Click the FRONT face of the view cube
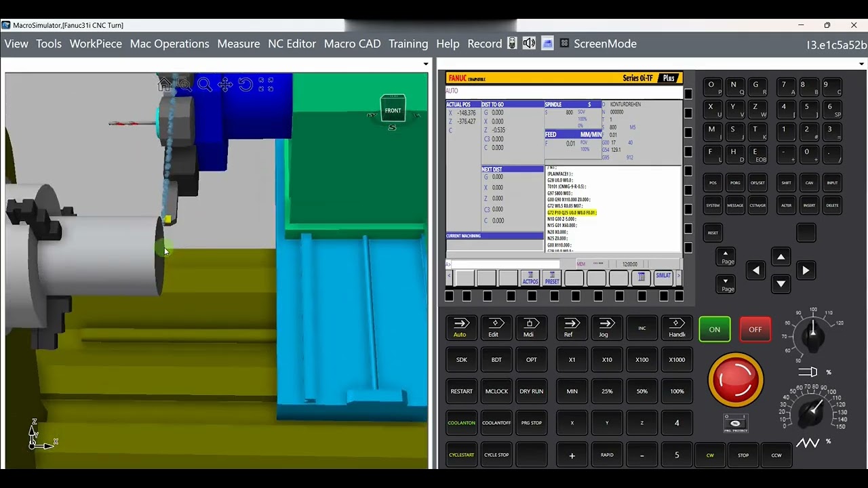This screenshot has height=488, width=868. pos(393,110)
